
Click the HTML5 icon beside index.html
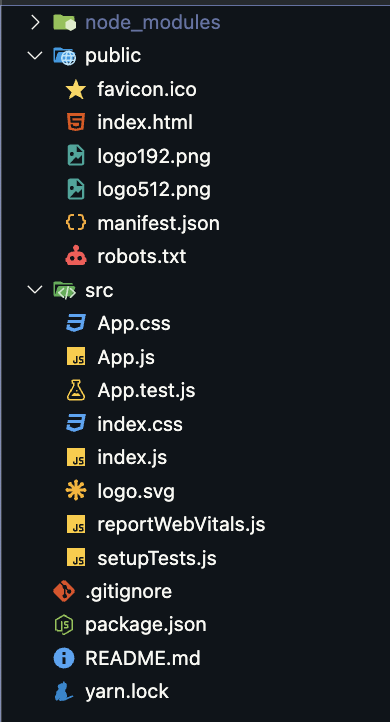coord(76,123)
